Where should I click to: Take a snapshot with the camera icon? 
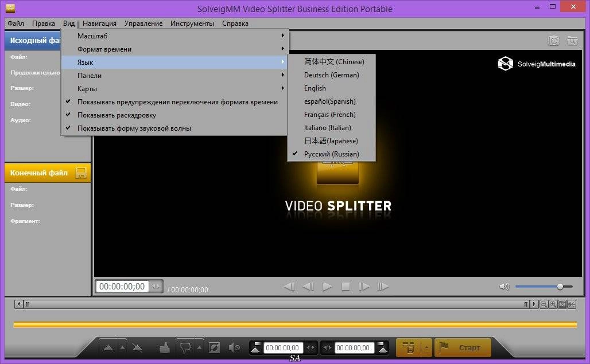(x=553, y=41)
